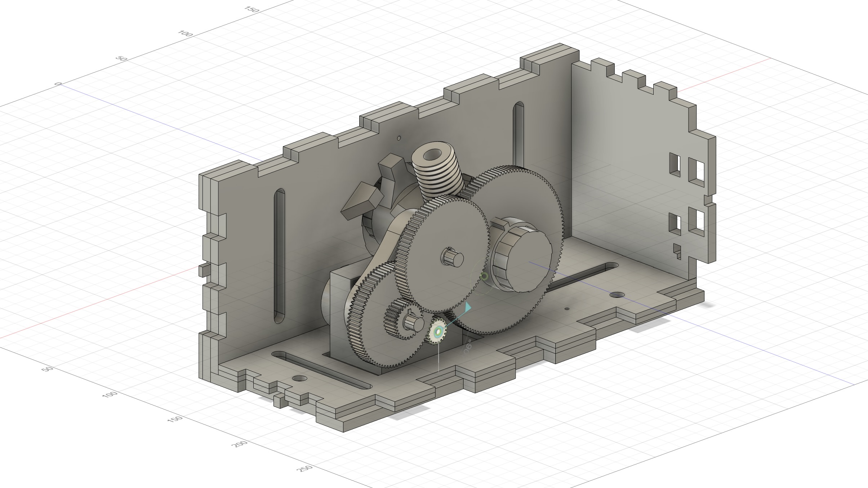Screen dimensions: 868x488
Task: Select the lower-right square cutout on side panel
Action: 697,221
